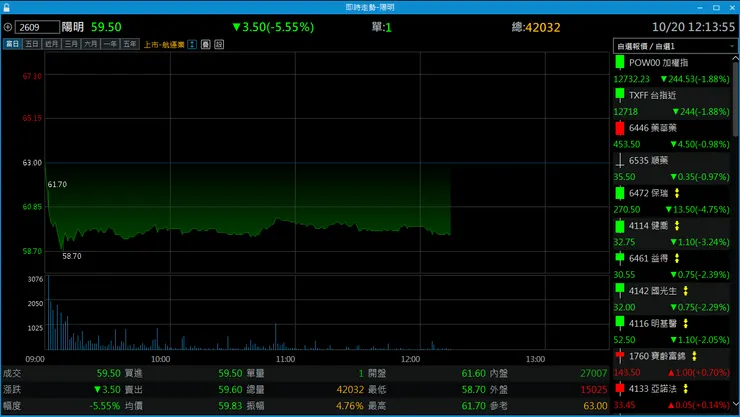740x417 pixels.
Task: Click the 總:42032 total volume in header
Action: [536, 27]
